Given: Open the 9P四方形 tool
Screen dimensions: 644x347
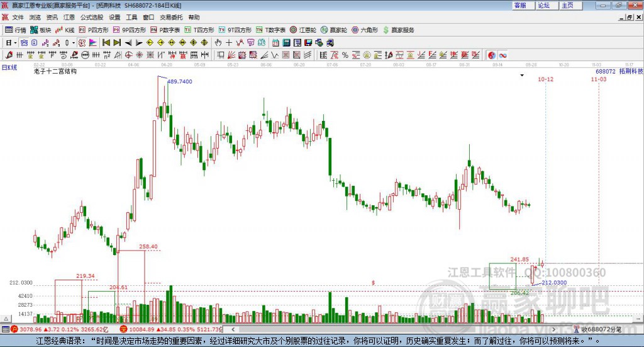Looking at the screenshot, I should click(x=129, y=30).
